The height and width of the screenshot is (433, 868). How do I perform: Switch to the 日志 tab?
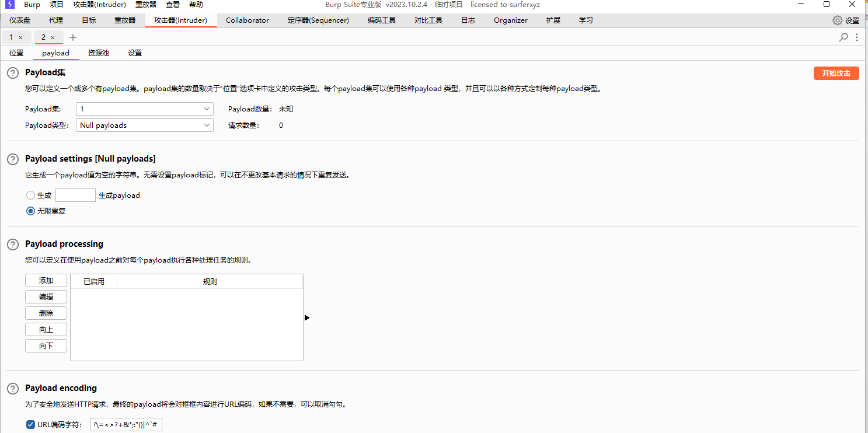[468, 20]
